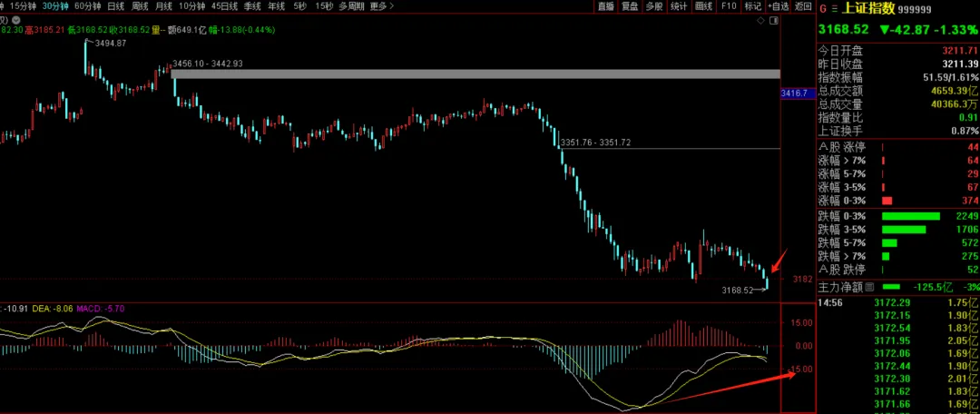Viewport: 980px width, 414px height.
Task: Click the 3494.87 high price label
Action: pyautogui.click(x=110, y=44)
